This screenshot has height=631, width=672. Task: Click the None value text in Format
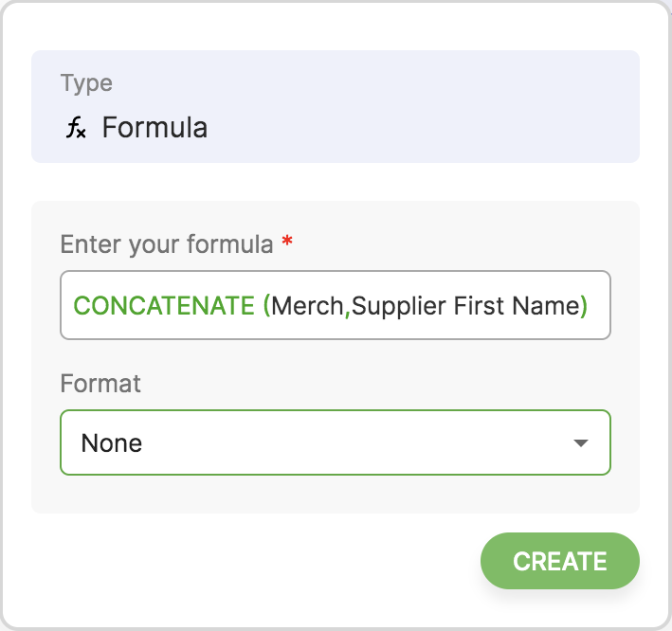112,442
